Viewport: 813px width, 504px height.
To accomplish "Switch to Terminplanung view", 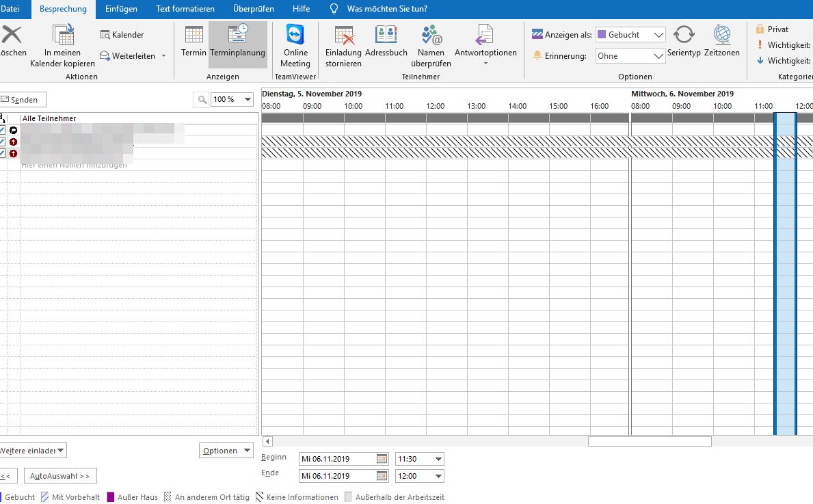I will [x=237, y=43].
